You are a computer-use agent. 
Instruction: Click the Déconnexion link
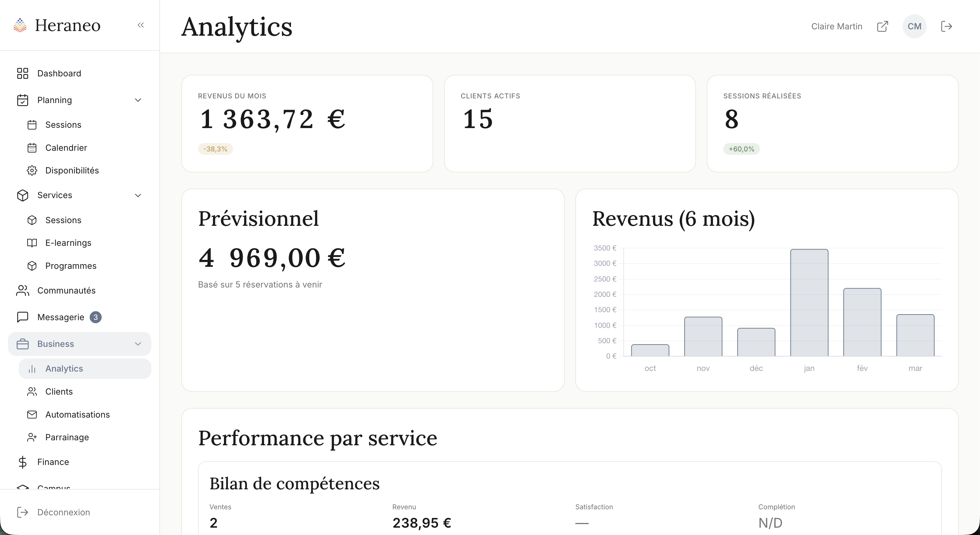tap(64, 513)
